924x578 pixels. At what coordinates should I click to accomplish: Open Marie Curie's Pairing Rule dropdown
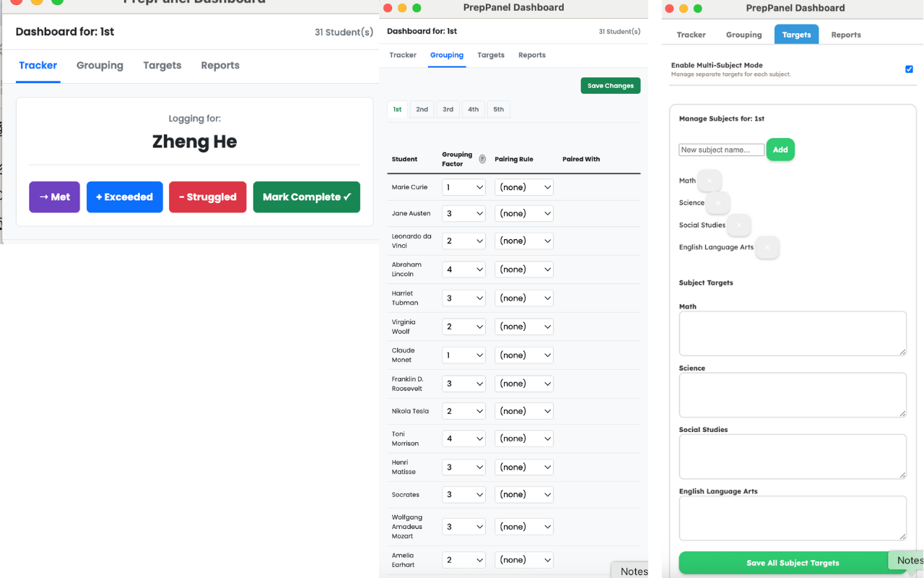point(523,187)
